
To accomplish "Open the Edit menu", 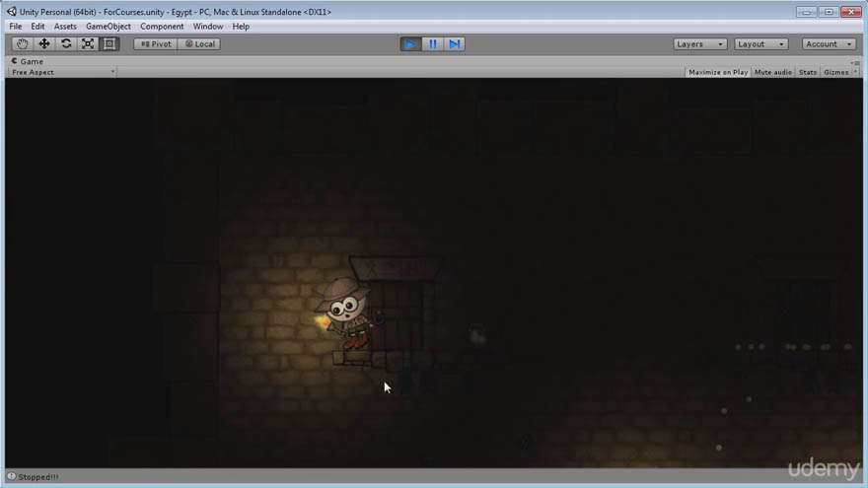I will 37,26.
